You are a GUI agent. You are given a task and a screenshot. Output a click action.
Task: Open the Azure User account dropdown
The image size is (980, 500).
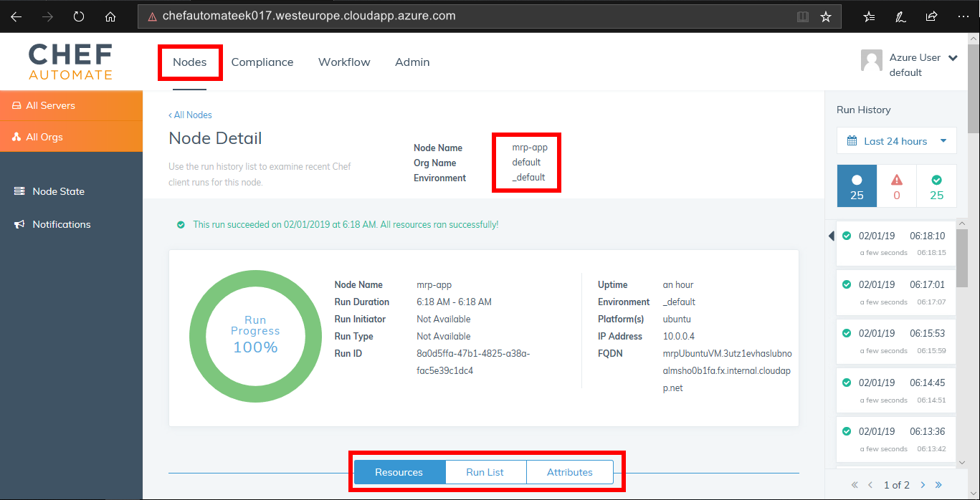click(952, 58)
